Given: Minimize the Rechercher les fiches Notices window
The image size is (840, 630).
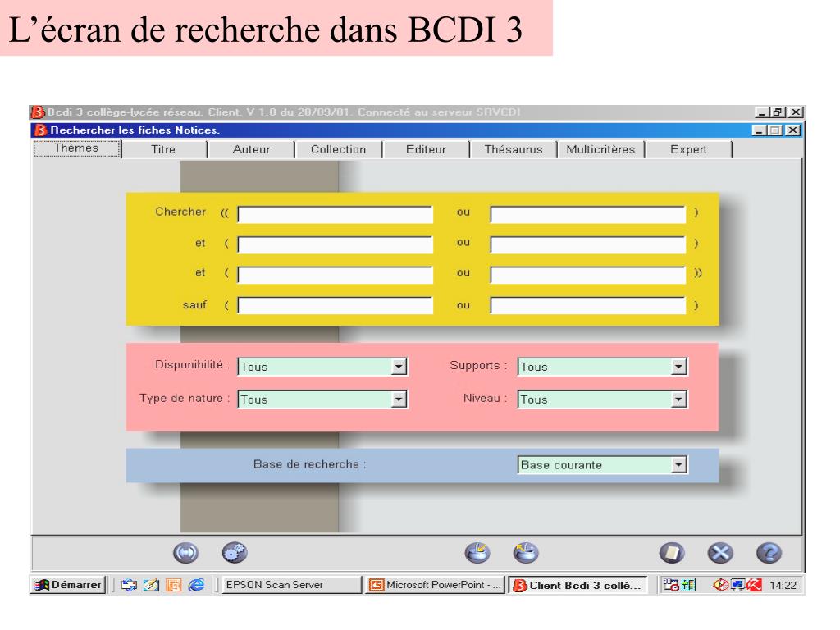Looking at the screenshot, I should coord(759,130).
